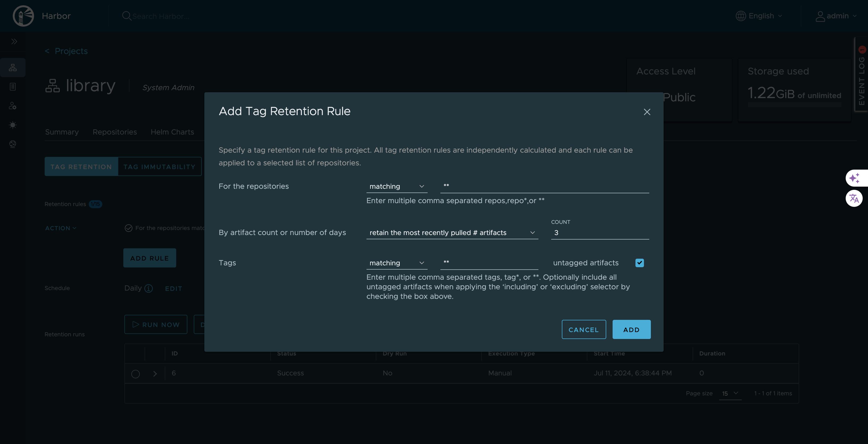The height and width of the screenshot is (444, 868).
Task: Click the translate floating icon
Action: [x=854, y=198]
